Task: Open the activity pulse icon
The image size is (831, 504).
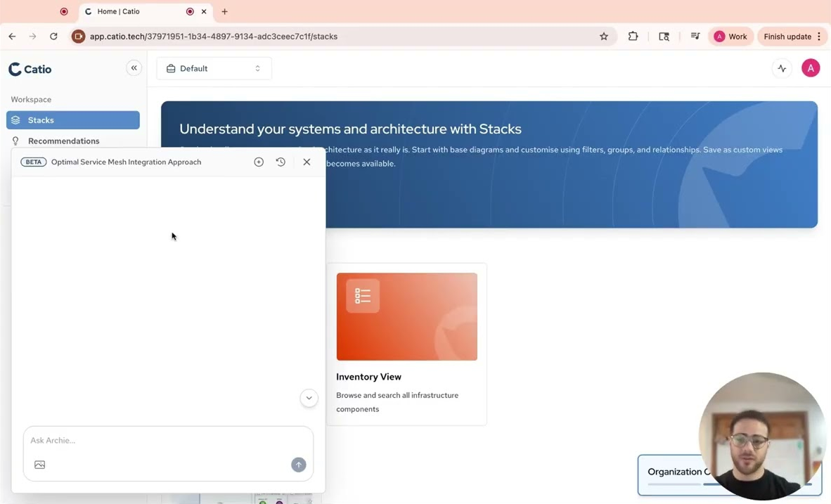Action: click(x=782, y=68)
